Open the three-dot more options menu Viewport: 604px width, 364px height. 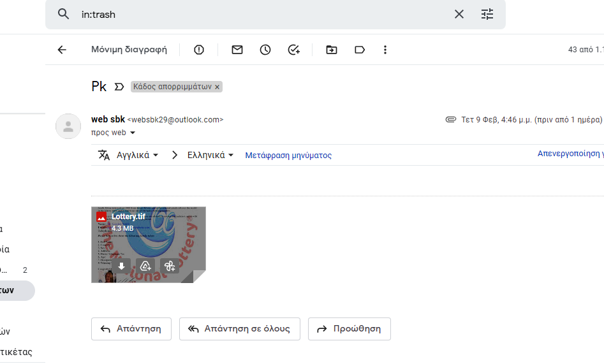coord(385,50)
